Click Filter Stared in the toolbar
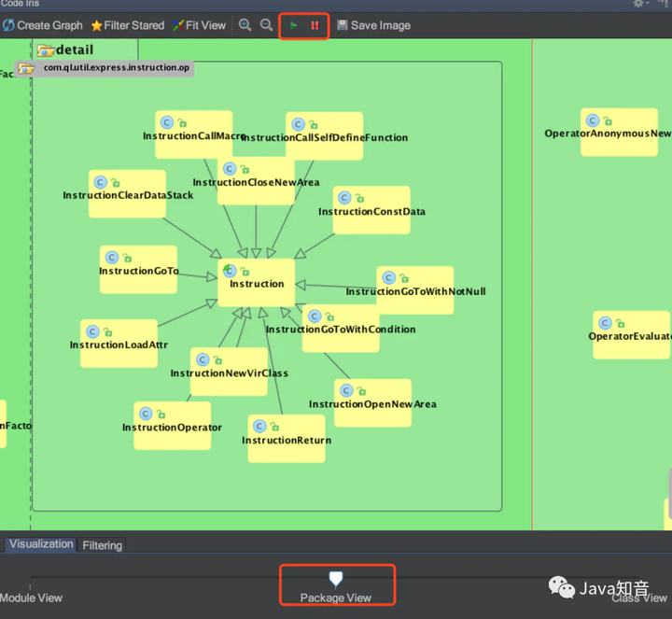The image size is (672, 619). click(128, 26)
